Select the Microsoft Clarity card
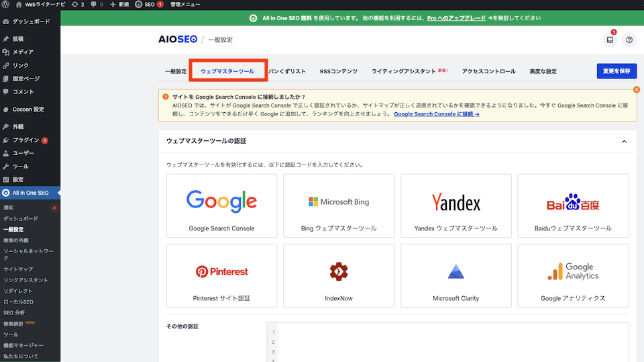644x362 pixels. [456, 275]
